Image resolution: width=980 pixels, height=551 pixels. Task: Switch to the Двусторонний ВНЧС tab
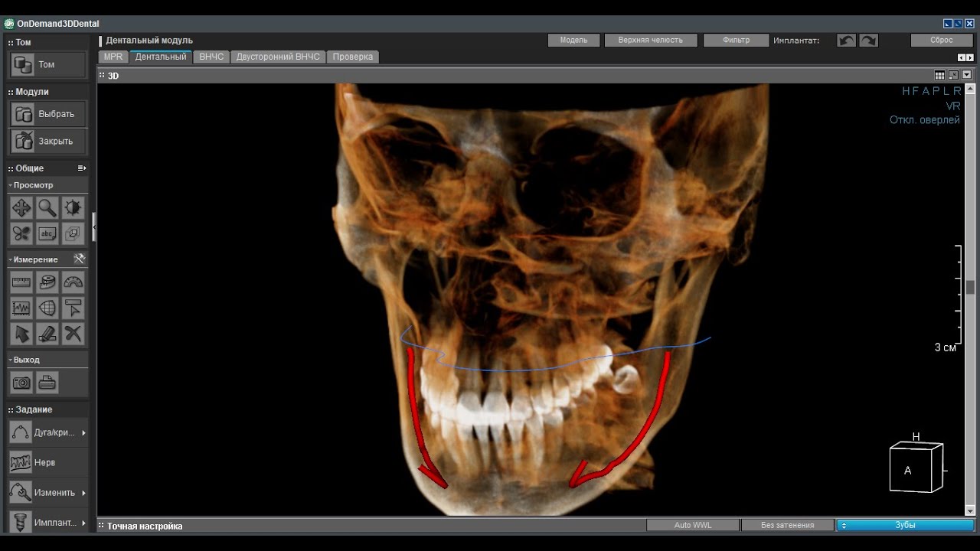(279, 57)
